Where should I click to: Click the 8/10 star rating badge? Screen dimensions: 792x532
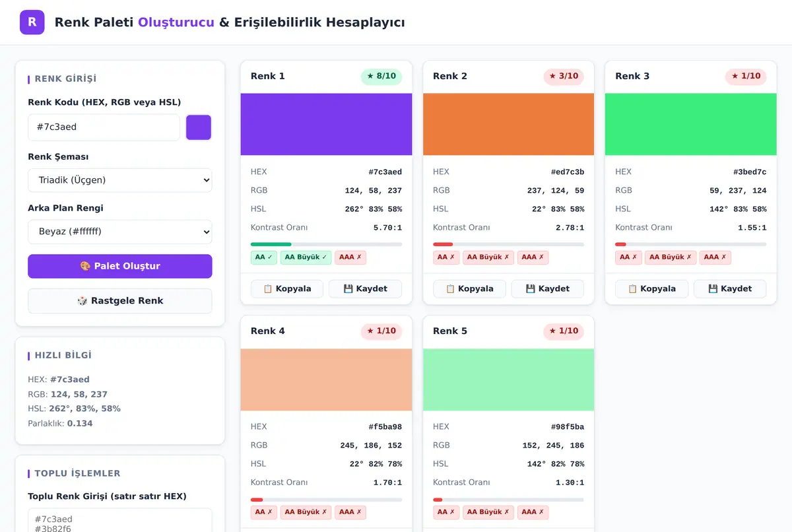click(x=381, y=76)
